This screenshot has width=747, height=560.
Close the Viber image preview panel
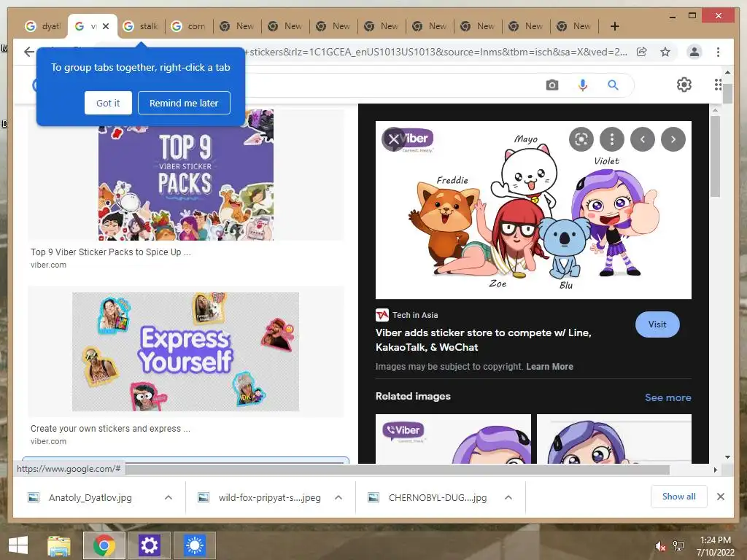pos(393,139)
